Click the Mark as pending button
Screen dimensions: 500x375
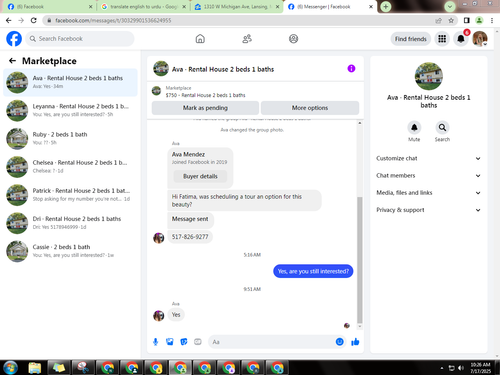tap(205, 108)
